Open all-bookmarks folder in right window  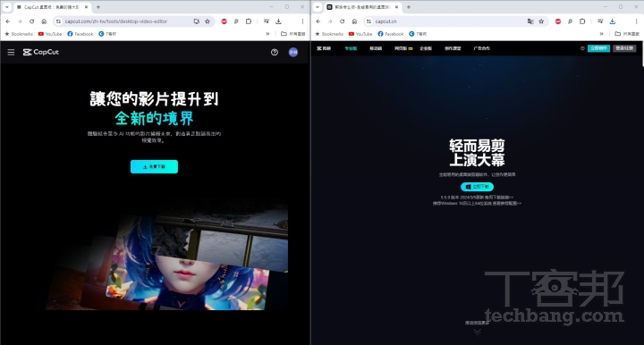(x=627, y=34)
